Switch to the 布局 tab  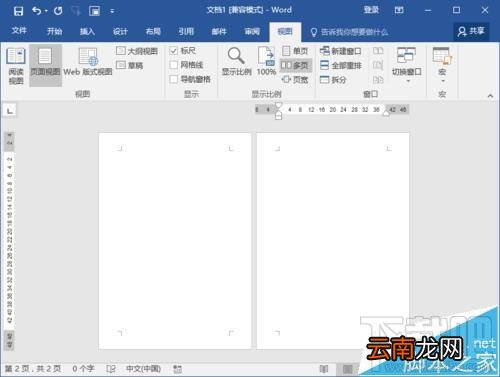(x=153, y=31)
